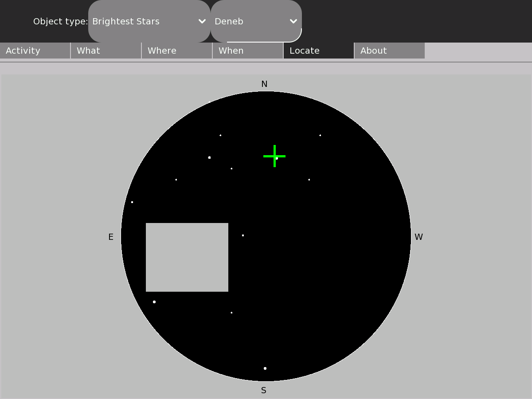Click the chevron arrow on Brightest Stars dropdown

[202, 21]
